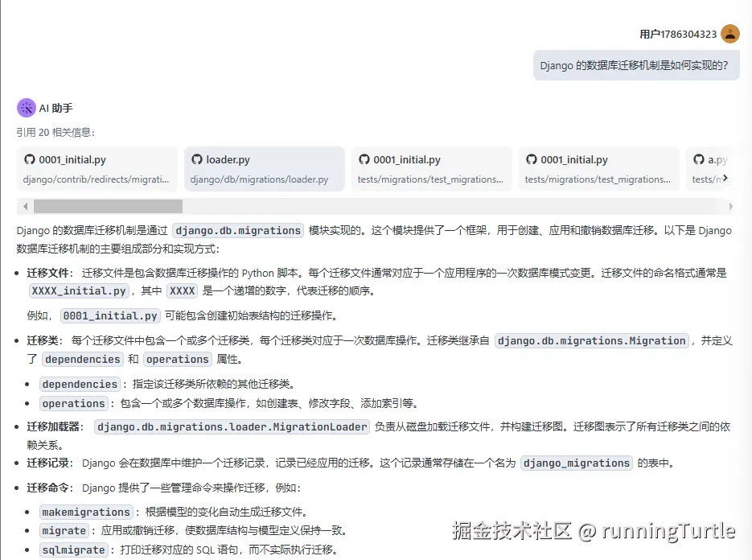The width and height of the screenshot is (752, 560).
Task: Click the sqlmigrate command code tag
Action: [73, 550]
